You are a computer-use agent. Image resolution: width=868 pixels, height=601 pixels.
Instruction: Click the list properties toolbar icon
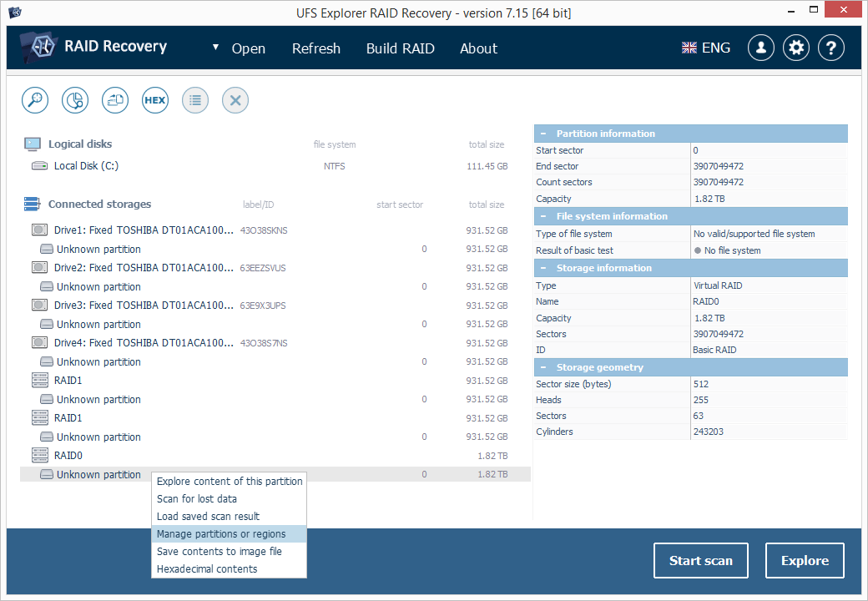pos(194,100)
